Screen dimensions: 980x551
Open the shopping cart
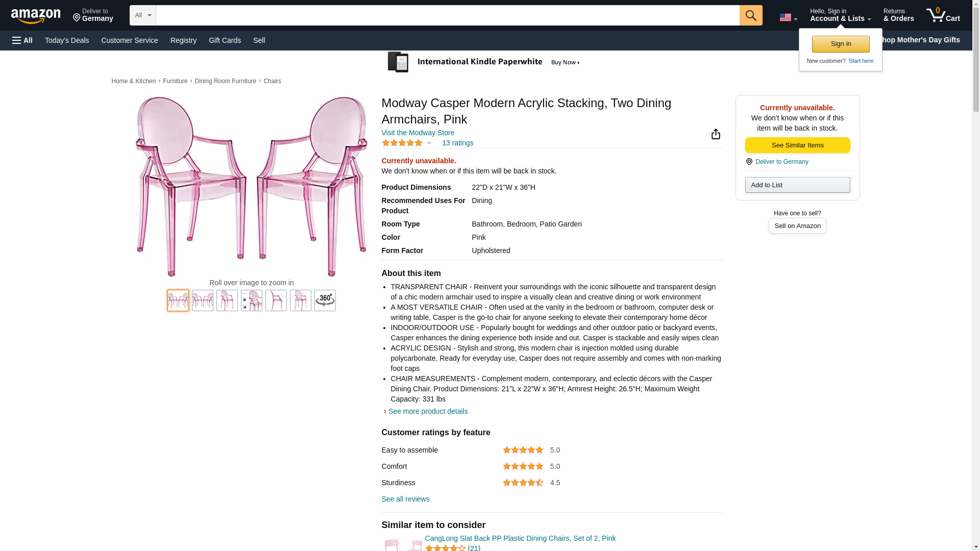click(943, 15)
